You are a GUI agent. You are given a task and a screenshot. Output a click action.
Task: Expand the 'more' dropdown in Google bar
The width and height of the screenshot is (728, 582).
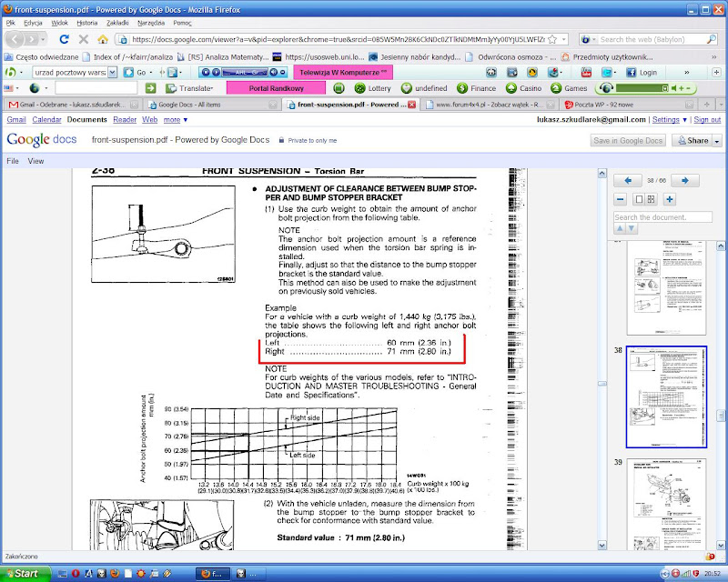click(176, 120)
